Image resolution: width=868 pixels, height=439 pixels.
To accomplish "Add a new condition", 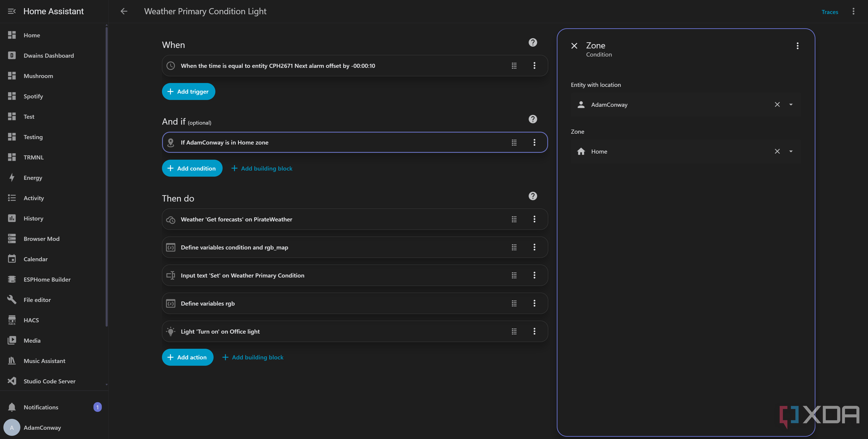I will 192,168.
